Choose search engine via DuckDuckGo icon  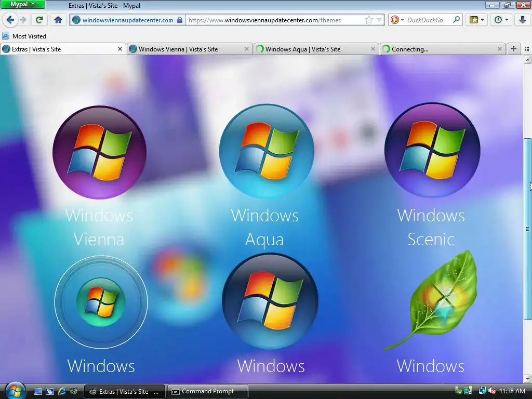click(x=396, y=20)
